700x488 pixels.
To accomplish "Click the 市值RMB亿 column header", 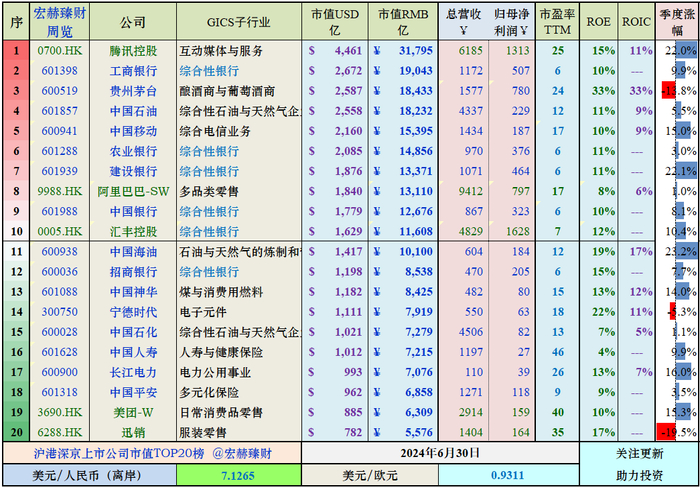I will (403, 22).
